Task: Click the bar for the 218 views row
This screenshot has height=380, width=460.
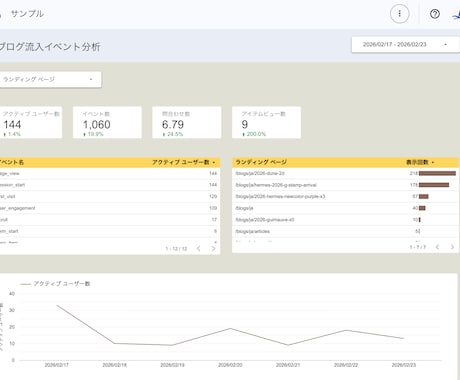Action: pyautogui.click(x=437, y=173)
